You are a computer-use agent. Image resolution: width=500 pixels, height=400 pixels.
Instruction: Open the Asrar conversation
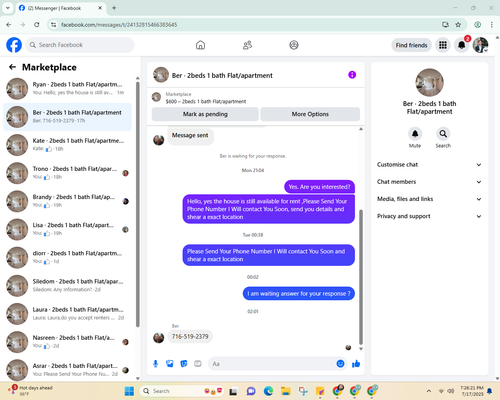tap(67, 370)
